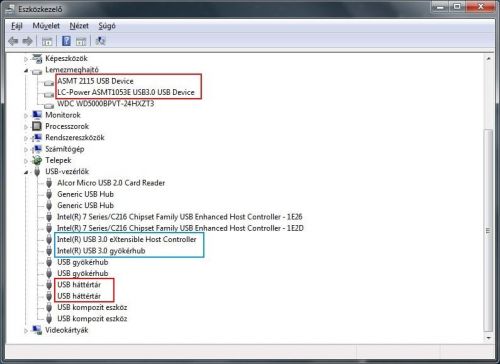The image size is (500, 364).
Task: Minimize the Eszközkezelő window
Action: click(x=440, y=7)
